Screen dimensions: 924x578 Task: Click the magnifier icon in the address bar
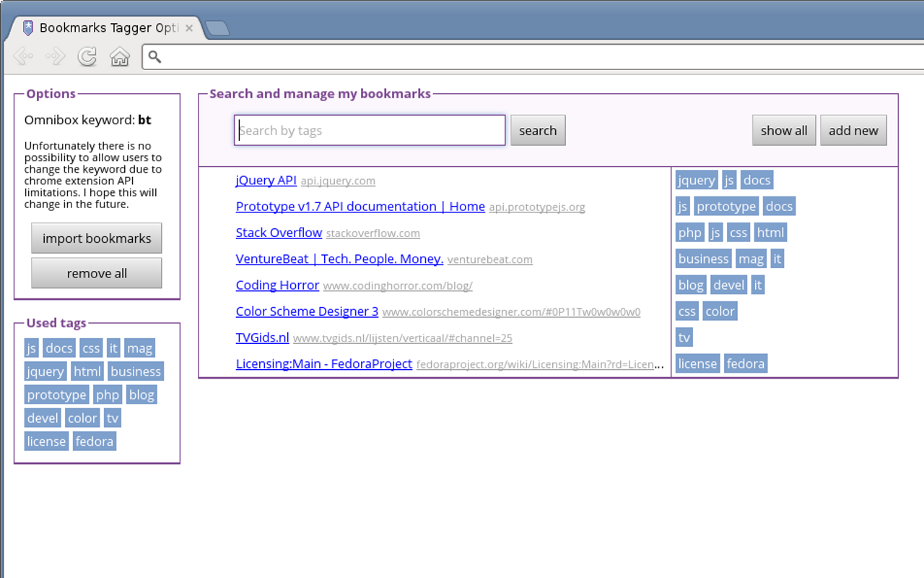click(154, 57)
